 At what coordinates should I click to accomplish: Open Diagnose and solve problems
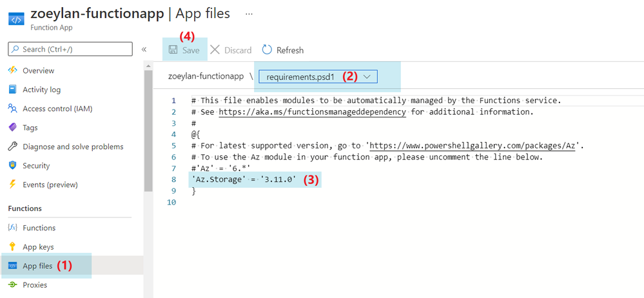(73, 146)
